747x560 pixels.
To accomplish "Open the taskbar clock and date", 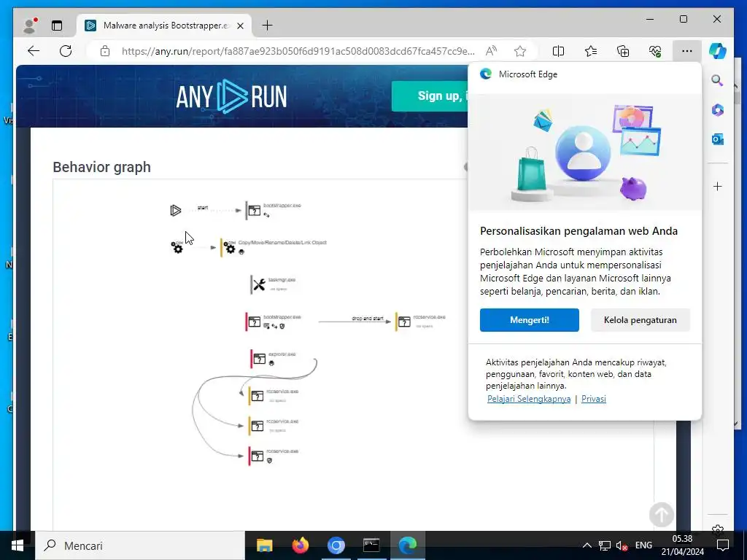I will pyautogui.click(x=682, y=545).
